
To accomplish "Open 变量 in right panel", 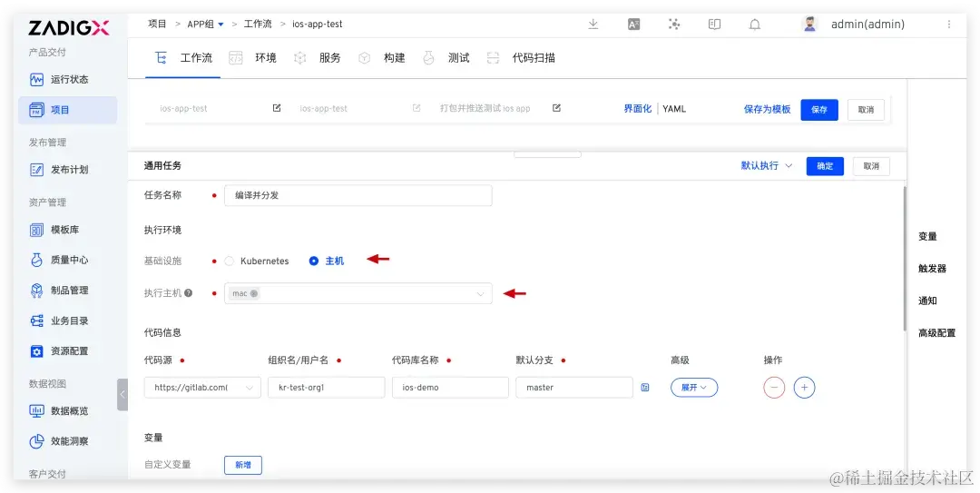I will point(927,236).
